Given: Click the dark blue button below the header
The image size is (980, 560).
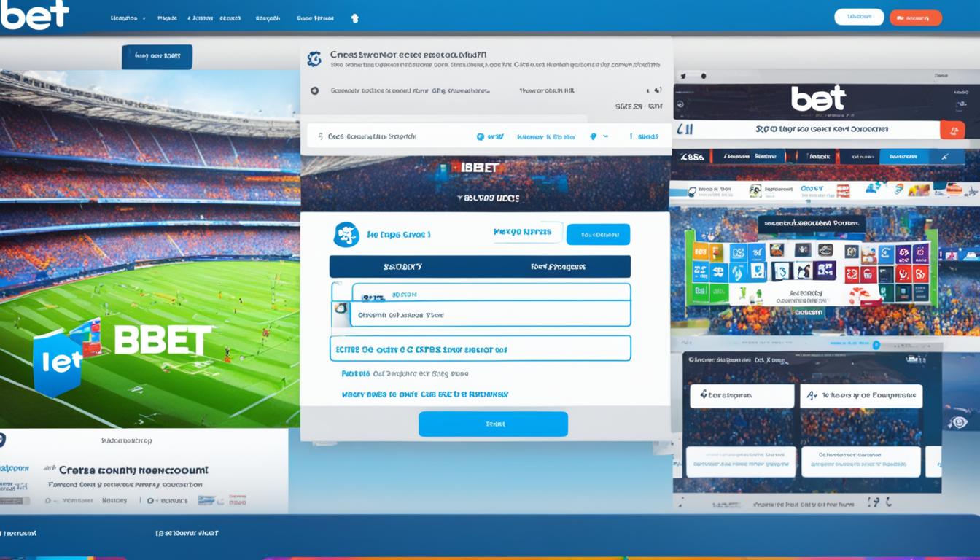Looking at the screenshot, I should (x=157, y=57).
